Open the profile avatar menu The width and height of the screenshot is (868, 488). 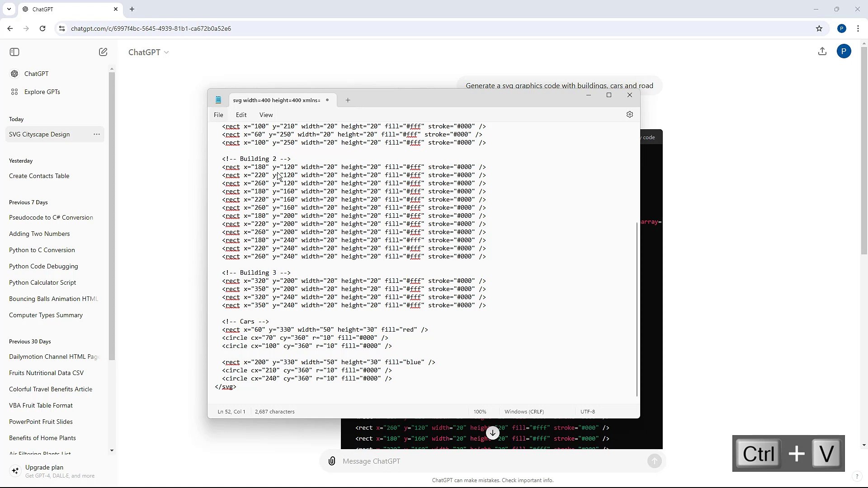(844, 51)
